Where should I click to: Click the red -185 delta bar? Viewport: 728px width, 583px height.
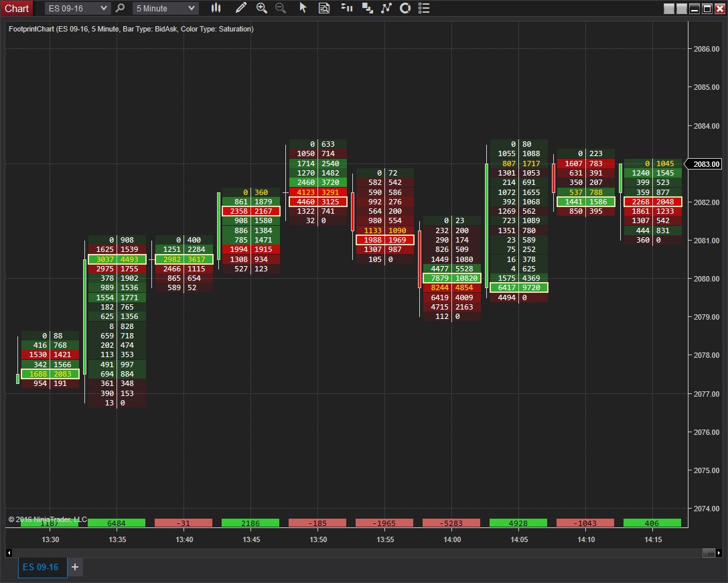(x=317, y=523)
